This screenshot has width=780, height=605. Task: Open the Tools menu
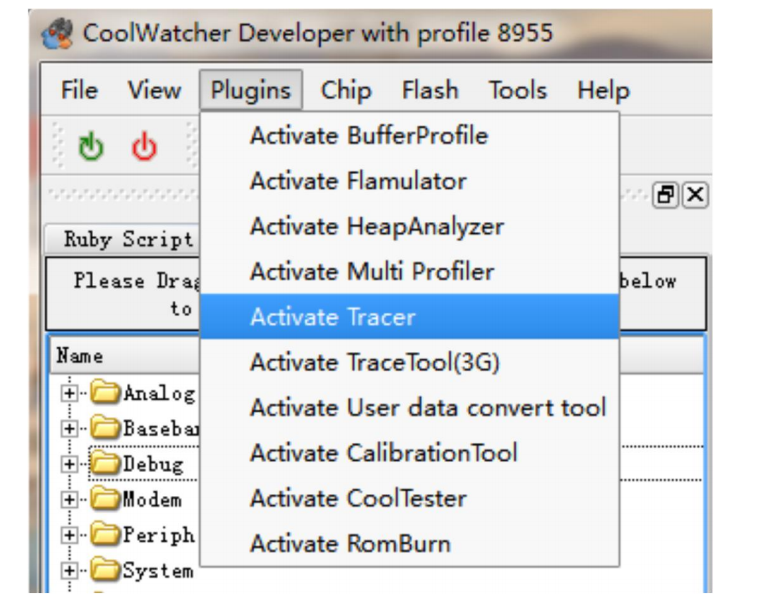pos(517,90)
